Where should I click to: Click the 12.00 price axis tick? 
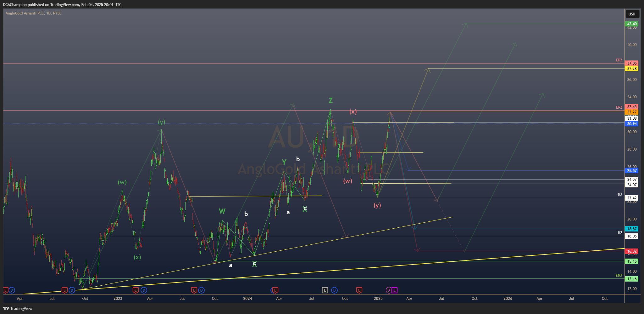click(632, 289)
